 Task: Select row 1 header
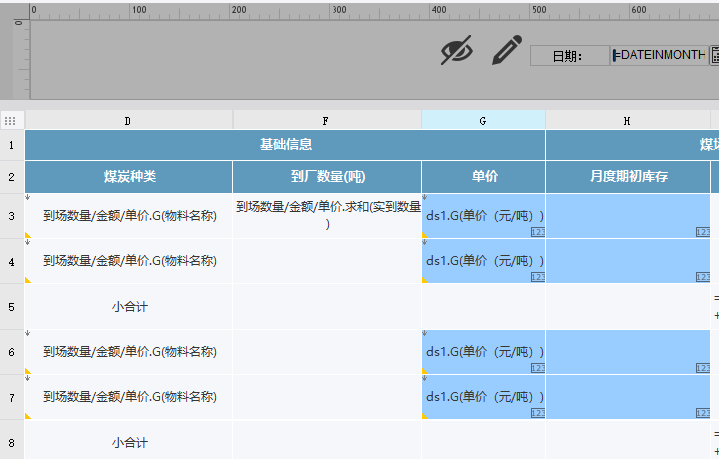12,145
